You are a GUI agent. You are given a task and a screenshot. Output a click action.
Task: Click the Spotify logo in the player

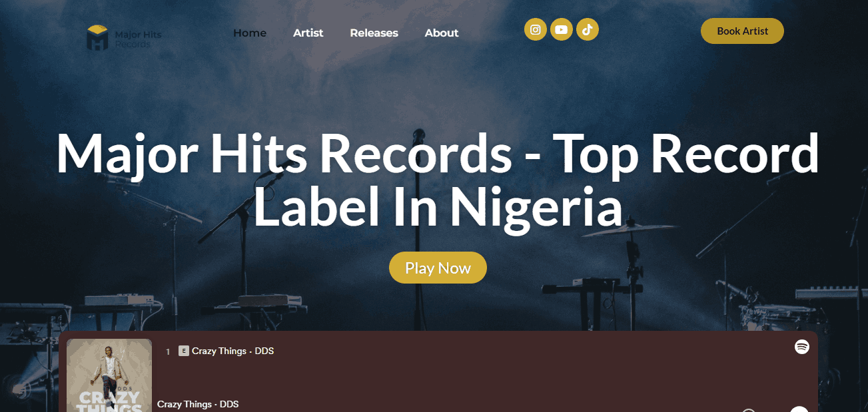click(802, 347)
